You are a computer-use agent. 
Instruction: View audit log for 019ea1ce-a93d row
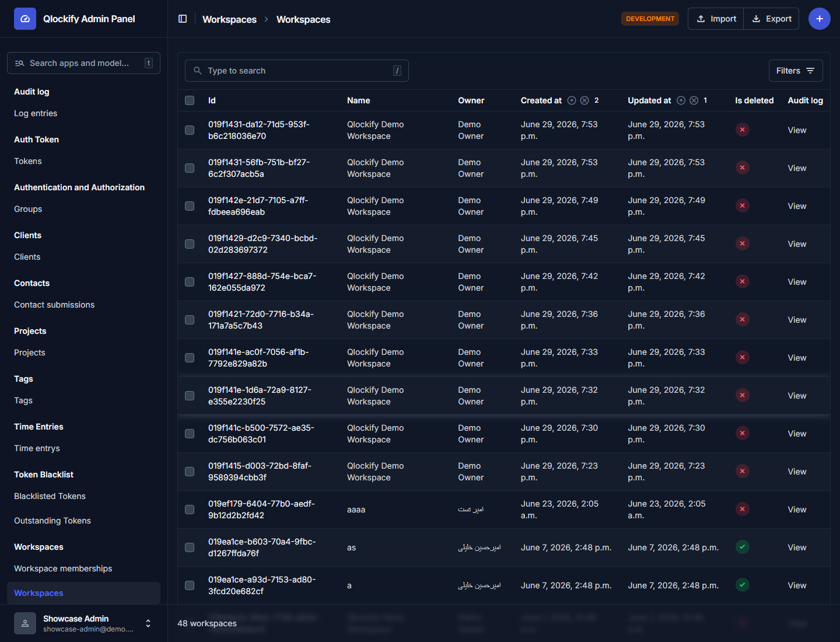[x=797, y=585]
